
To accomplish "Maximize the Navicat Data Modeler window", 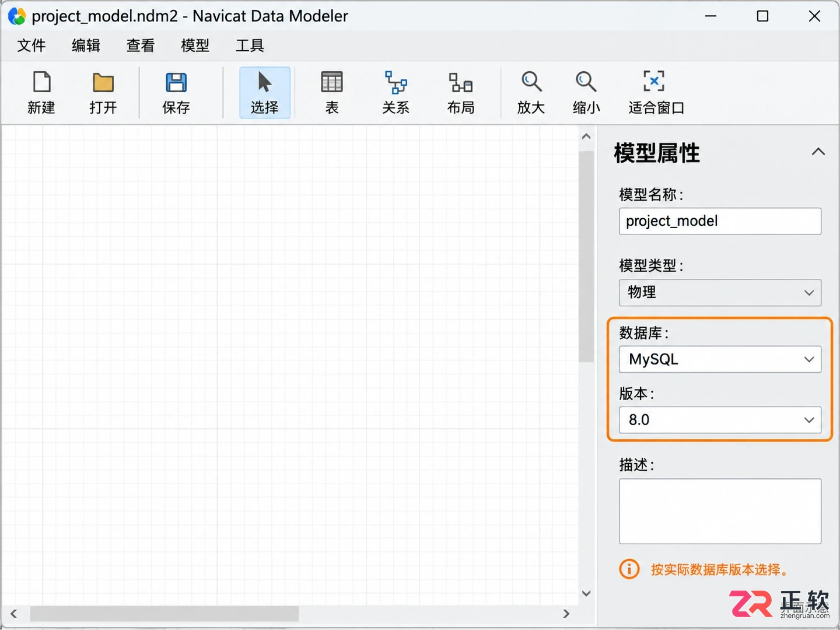I will pyautogui.click(x=762, y=16).
